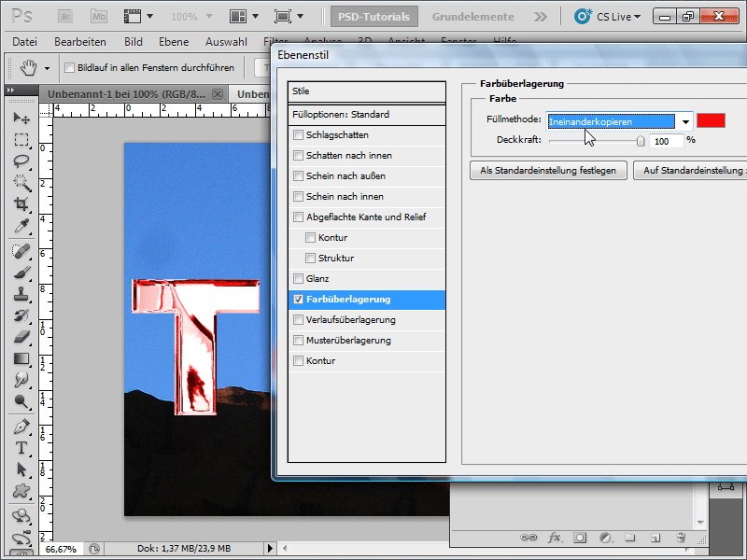Select the Magic Wand tool
Screen dimensions: 747x560
click(x=21, y=183)
